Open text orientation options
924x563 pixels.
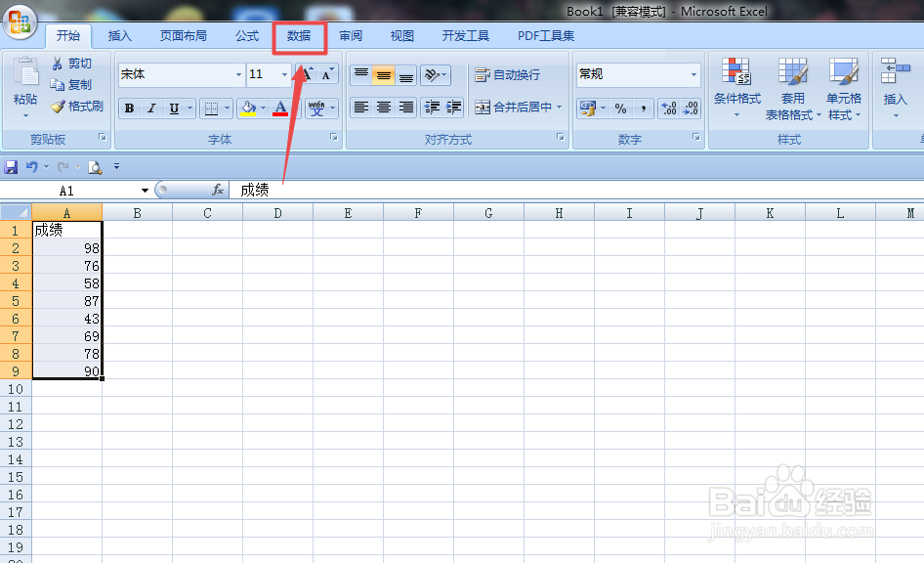[436, 75]
